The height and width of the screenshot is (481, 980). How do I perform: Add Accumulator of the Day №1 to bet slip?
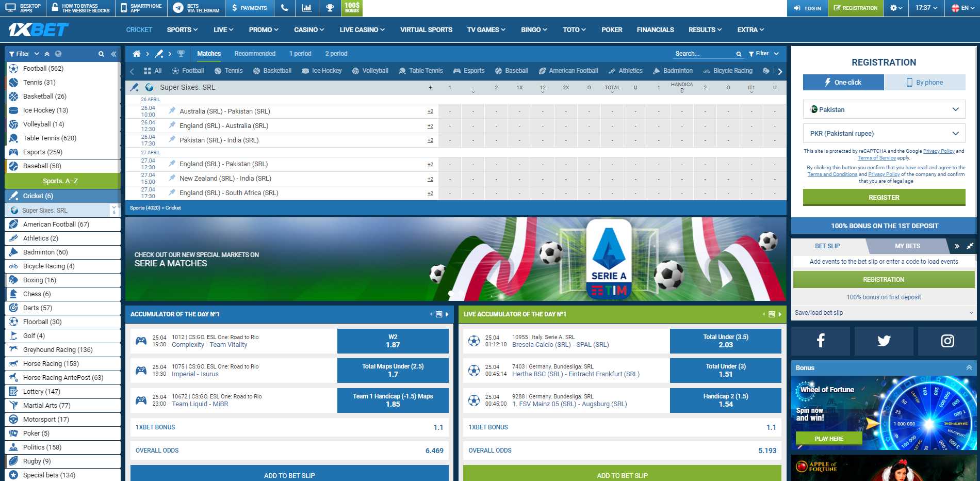(x=289, y=475)
